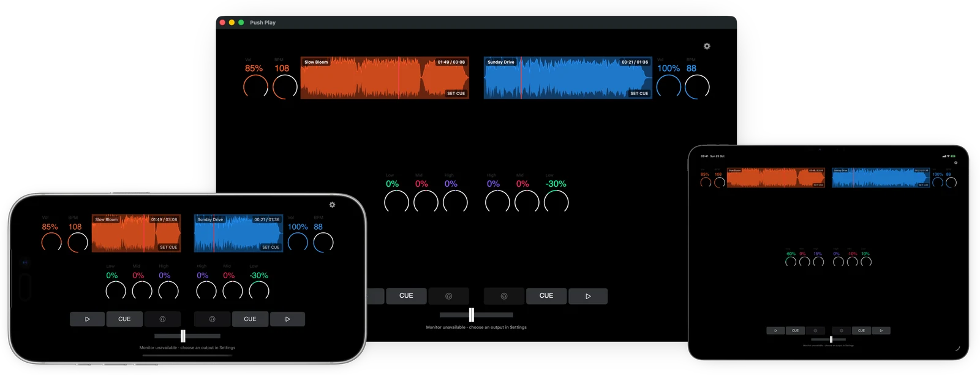
Task: Click left deck Mid EQ knob on the iPhone
Action: coord(142,291)
